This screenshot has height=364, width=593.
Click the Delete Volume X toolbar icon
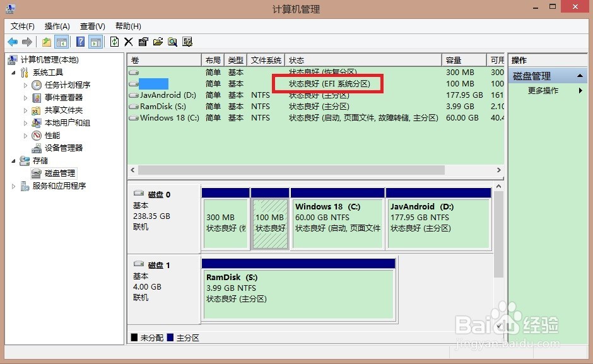pos(129,42)
